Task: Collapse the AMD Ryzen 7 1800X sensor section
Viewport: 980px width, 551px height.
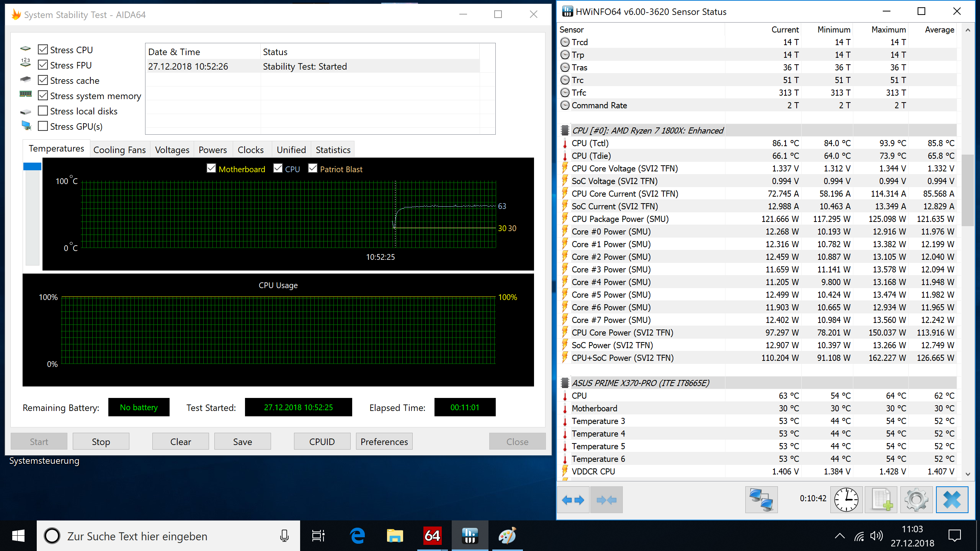Action: [565, 130]
